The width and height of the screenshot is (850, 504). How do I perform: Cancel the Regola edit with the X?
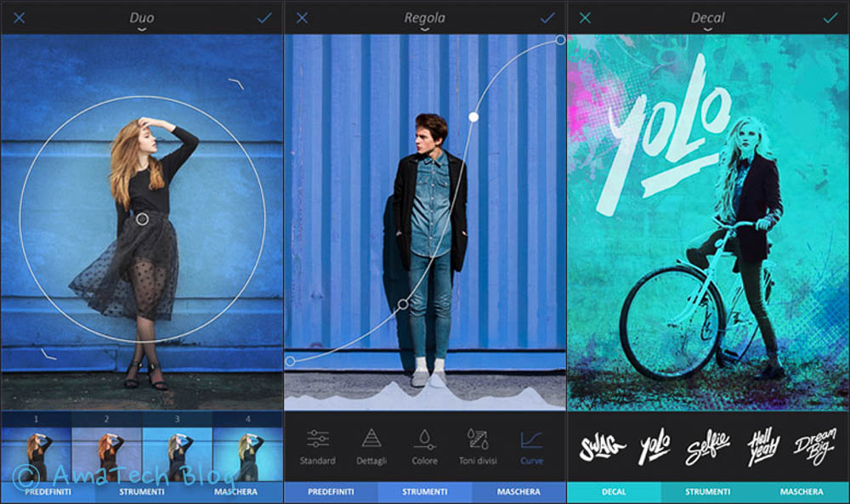[x=302, y=18]
